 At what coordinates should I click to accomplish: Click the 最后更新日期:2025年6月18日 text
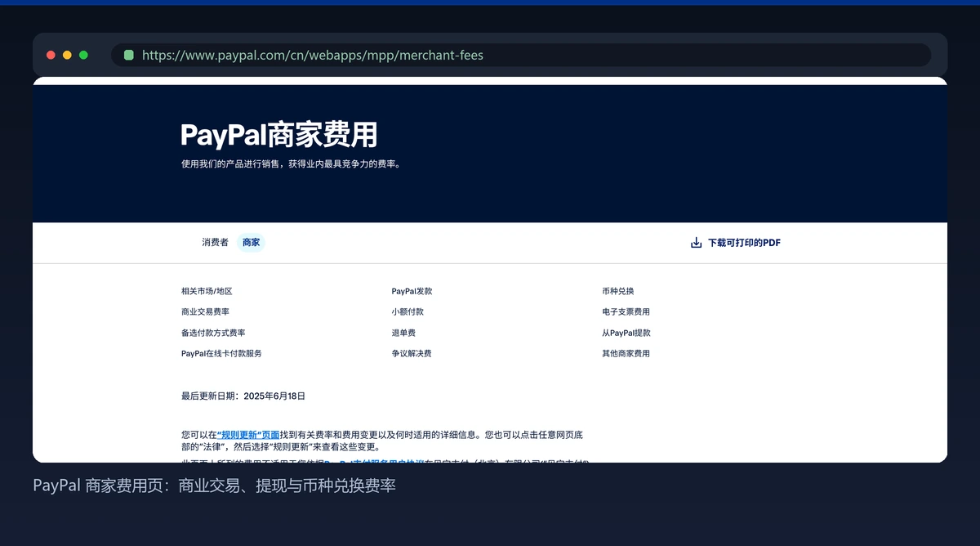coord(243,396)
